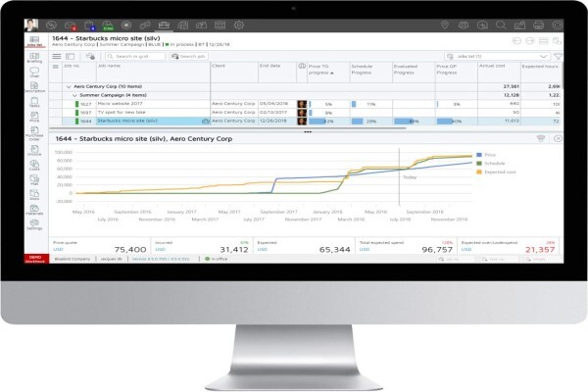
Task: Open the Materials sidebar icon
Action: [x=34, y=210]
